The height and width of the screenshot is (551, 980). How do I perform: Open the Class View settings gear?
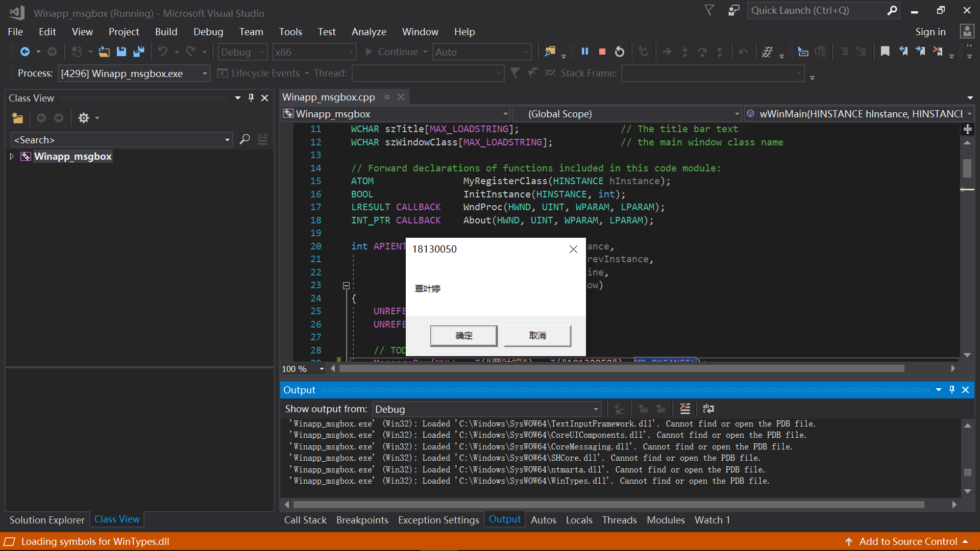(84, 118)
